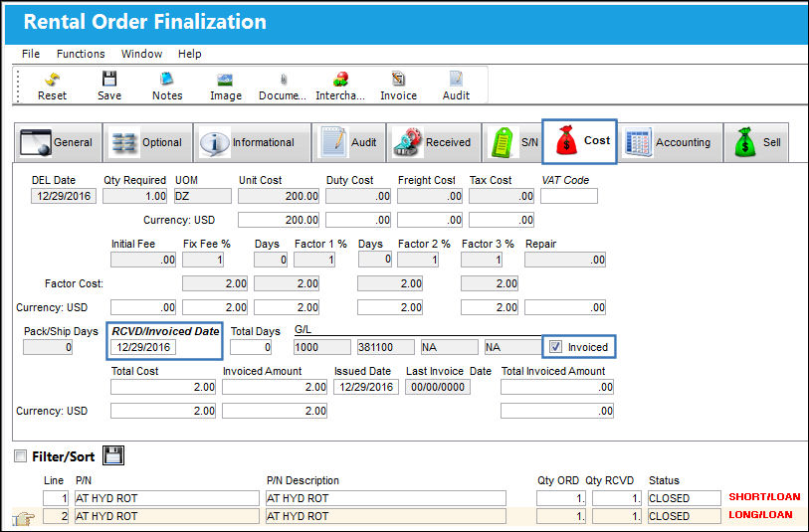Click the Reset toolbar icon
809x532 pixels.
point(52,86)
